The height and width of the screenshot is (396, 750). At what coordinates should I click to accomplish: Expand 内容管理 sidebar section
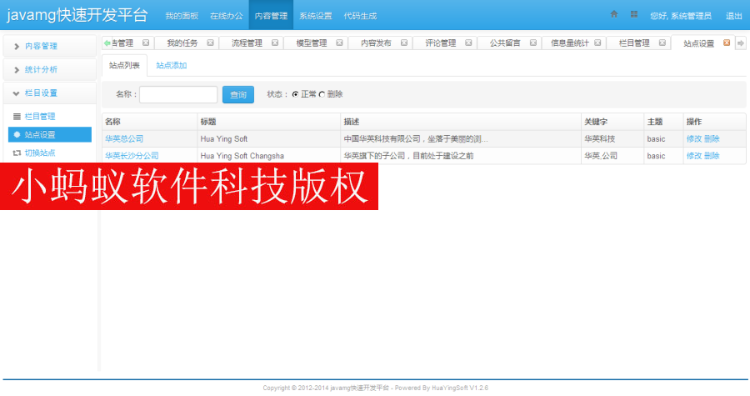coord(50,46)
